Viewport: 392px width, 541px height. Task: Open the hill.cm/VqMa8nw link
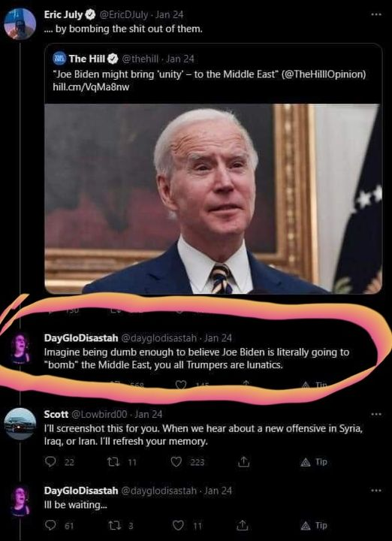[91, 87]
